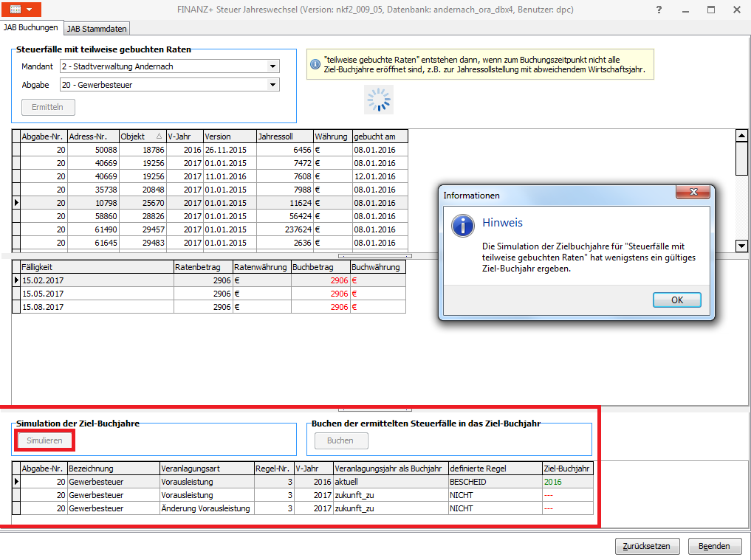Click the Zurücksetzen button

coord(647,546)
